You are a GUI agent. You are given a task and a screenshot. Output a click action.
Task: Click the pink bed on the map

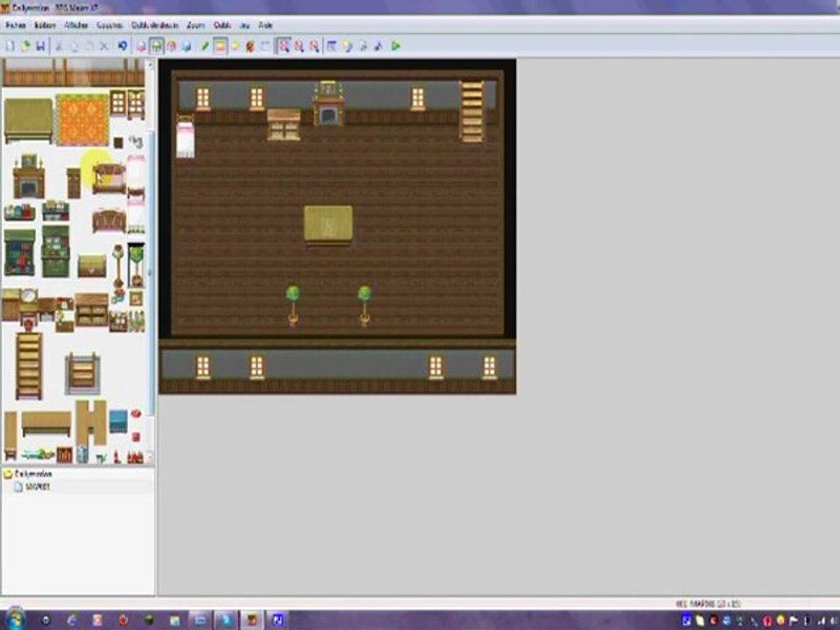[x=185, y=137]
